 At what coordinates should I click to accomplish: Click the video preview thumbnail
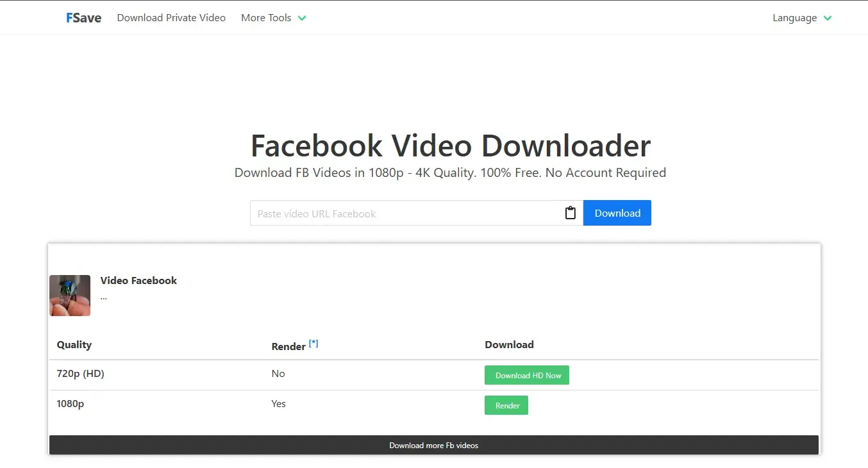70,296
